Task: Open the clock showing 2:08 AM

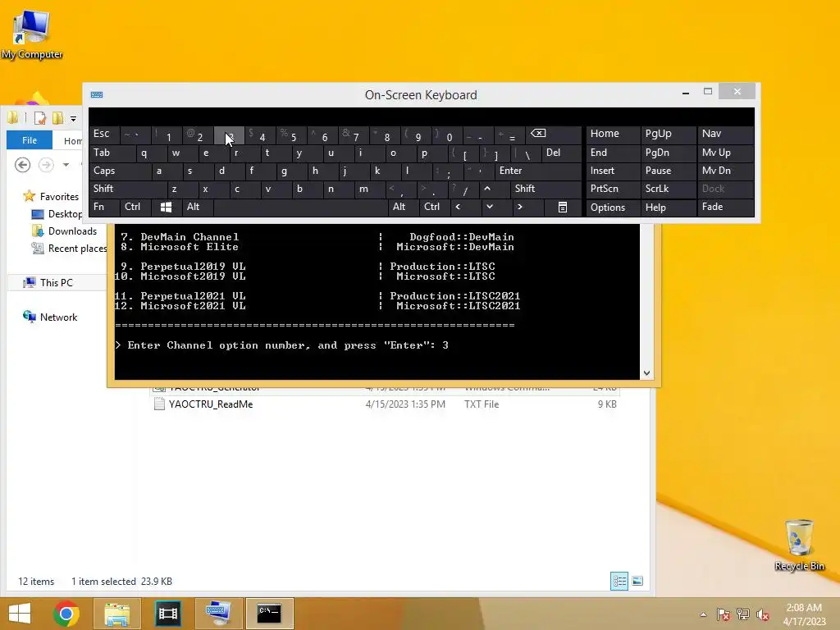Action: [x=804, y=614]
